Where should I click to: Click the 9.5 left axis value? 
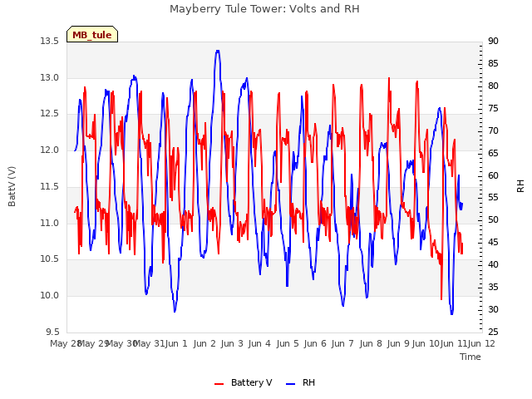(52, 332)
